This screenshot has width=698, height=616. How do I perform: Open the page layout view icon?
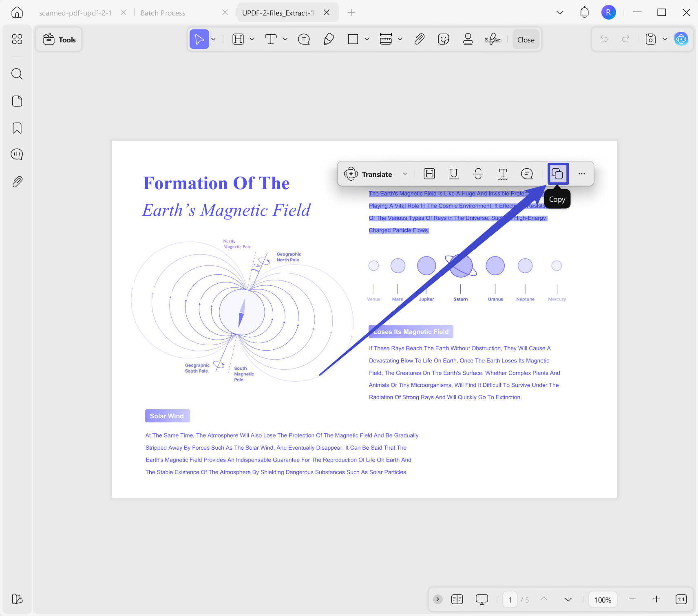[x=457, y=599]
